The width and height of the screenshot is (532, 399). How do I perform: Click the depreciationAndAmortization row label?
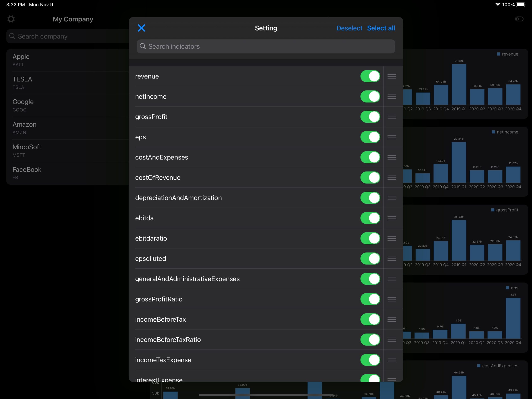(179, 198)
